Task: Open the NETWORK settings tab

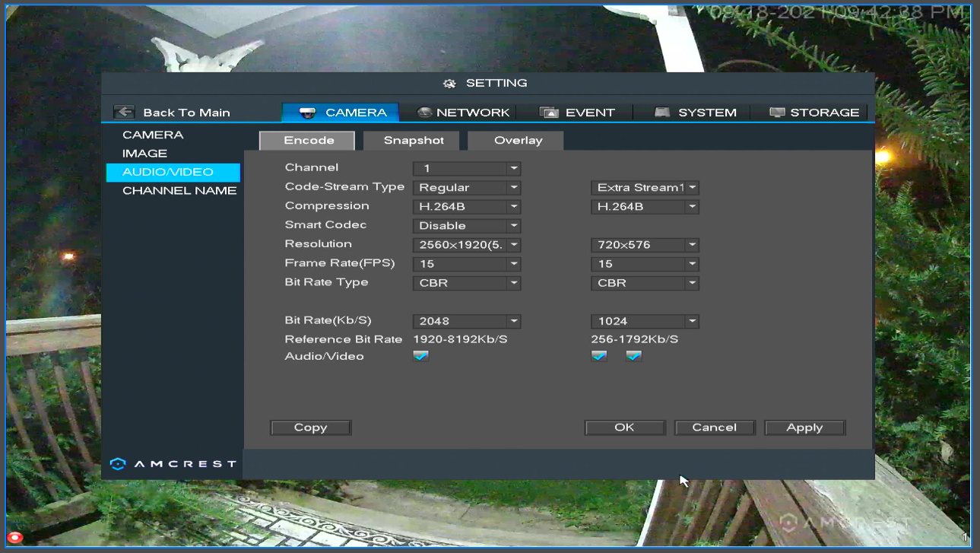Action: click(x=464, y=113)
